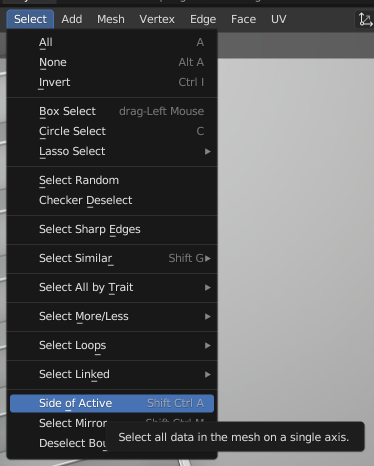Open the Face menu

tap(243, 19)
